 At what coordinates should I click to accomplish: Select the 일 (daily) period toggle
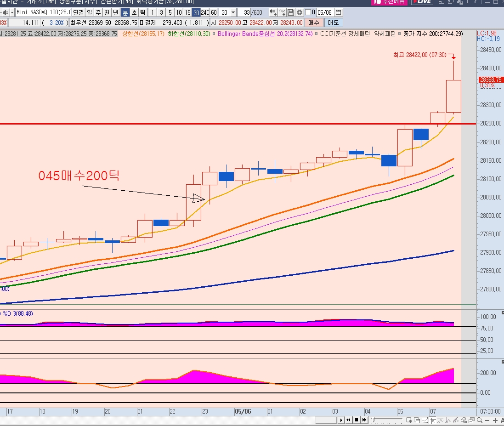point(89,12)
